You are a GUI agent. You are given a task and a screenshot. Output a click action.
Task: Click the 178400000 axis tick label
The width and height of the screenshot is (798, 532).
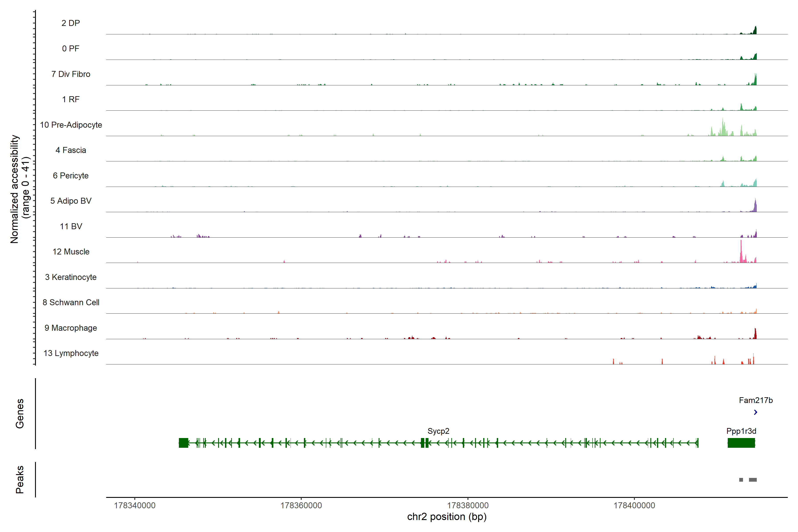[x=634, y=506]
